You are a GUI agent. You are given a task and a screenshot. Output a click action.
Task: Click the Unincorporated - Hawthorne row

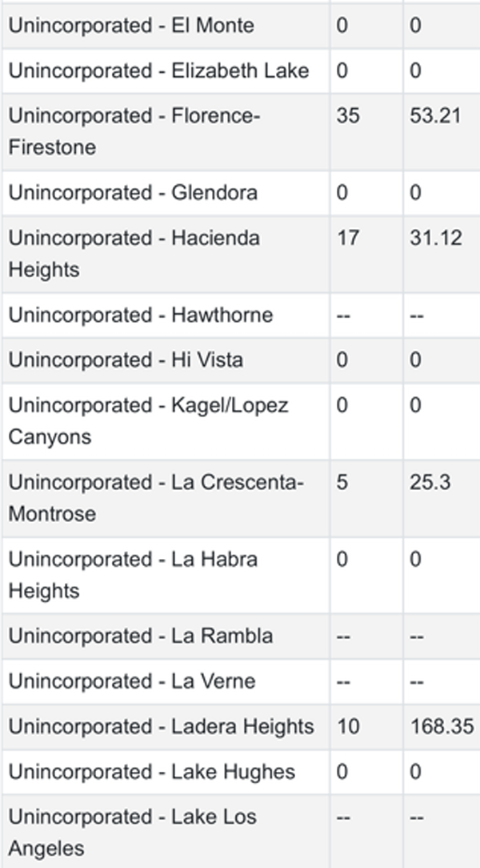240,315
